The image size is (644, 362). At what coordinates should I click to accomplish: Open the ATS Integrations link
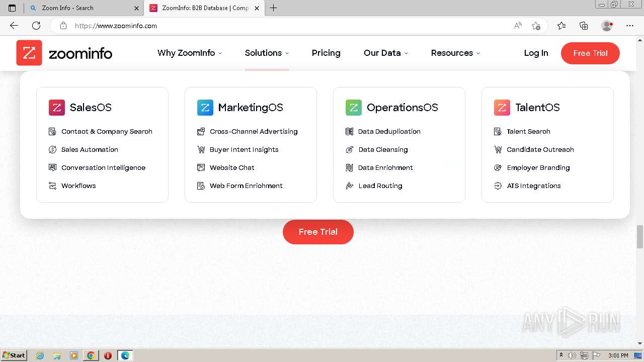click(534, 186)
